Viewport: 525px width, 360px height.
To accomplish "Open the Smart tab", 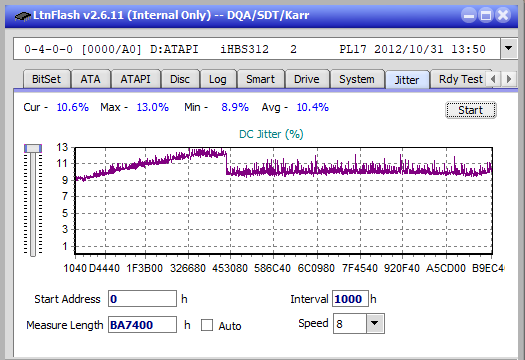I will 260,79.
